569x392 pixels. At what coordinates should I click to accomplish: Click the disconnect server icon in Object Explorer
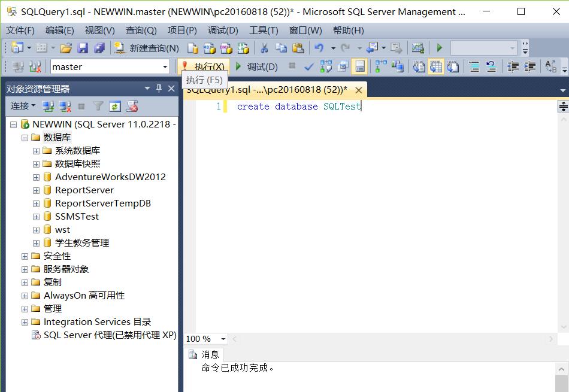tap(63, 106)
